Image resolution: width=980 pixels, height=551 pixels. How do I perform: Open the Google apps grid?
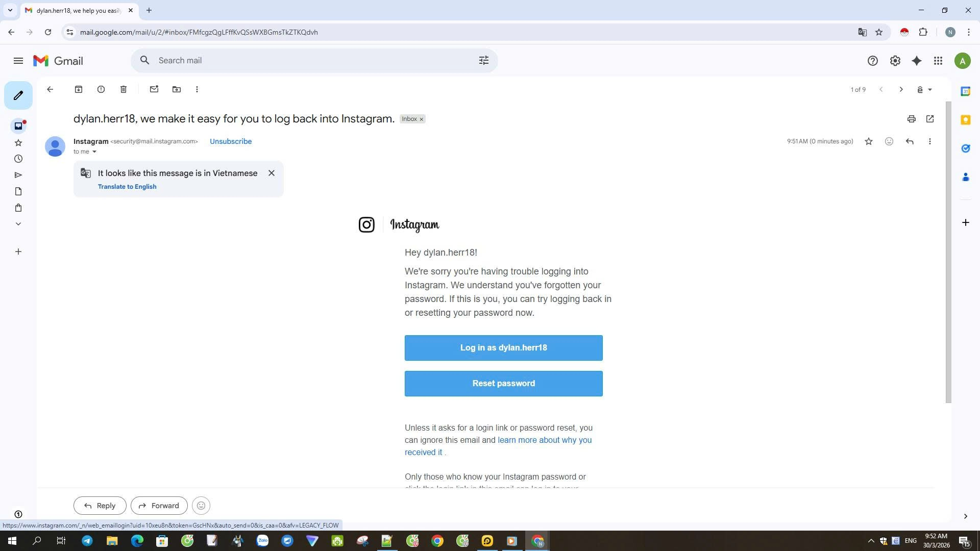[938, 61]
